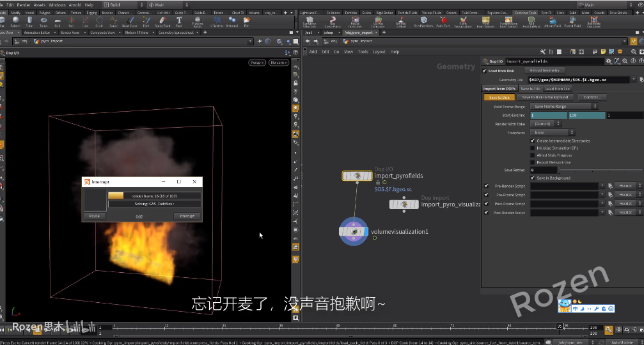Click the Controls... button
Image resolution: width=644 pixels, height=345 pixels.
coord(592,97)
